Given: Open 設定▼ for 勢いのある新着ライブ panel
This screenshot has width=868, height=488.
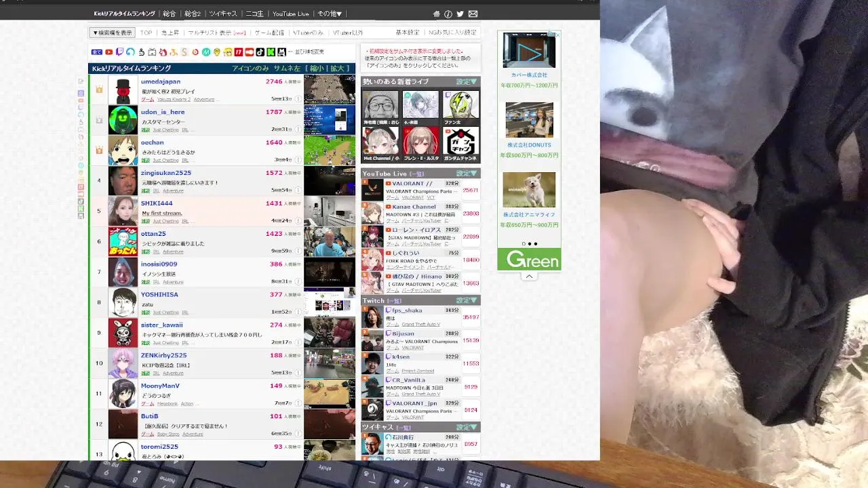Looking at the screenshot, I should click(x=466, y=82).
